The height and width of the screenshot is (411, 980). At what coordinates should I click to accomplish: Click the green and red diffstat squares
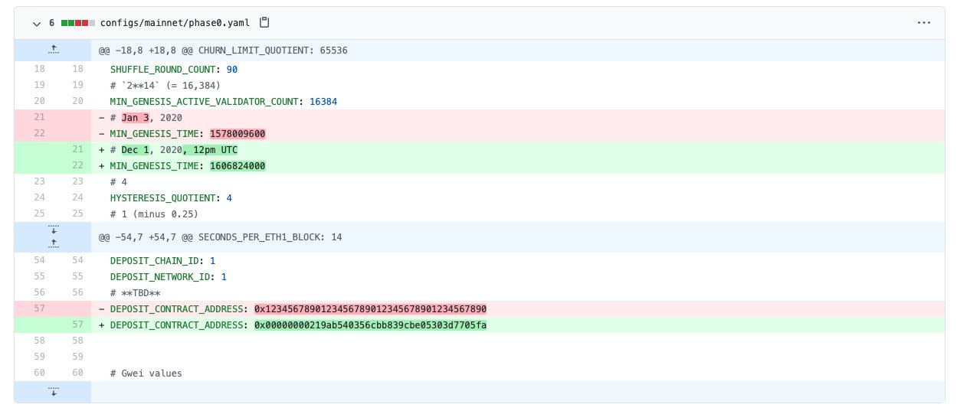pyautogui.click(x=78, y=23)
